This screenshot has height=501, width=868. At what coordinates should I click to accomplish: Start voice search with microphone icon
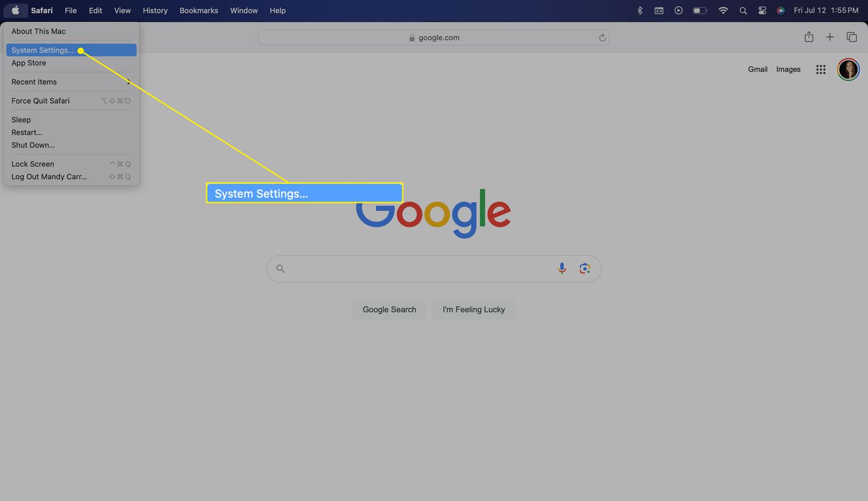pyautogui.click(x=561, y=269)
